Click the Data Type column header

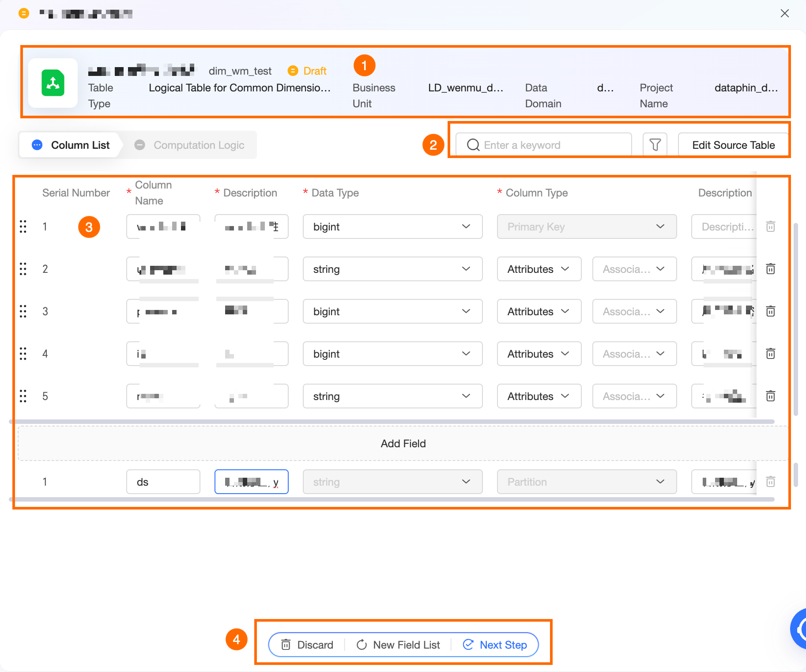[x=335, y=193]
